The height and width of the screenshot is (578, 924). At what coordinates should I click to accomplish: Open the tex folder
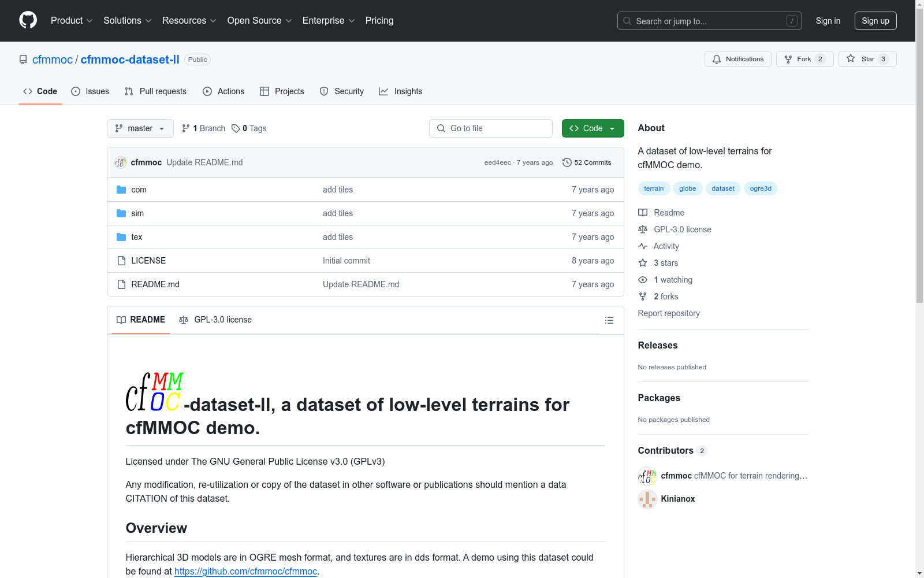pyautogui.click(x=137, y=237)
